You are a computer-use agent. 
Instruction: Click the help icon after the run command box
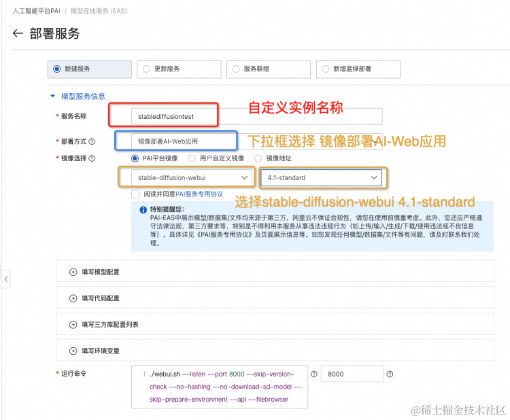314,374
